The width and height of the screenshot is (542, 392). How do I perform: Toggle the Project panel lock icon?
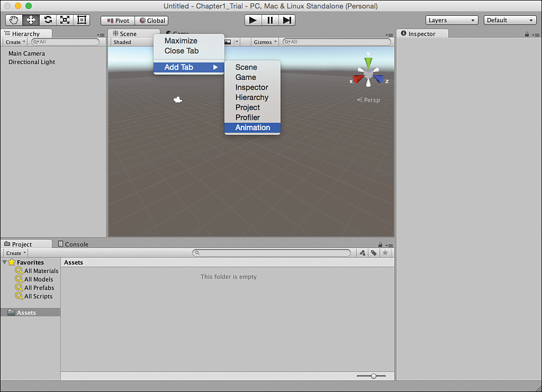click(x=380, y=245)
